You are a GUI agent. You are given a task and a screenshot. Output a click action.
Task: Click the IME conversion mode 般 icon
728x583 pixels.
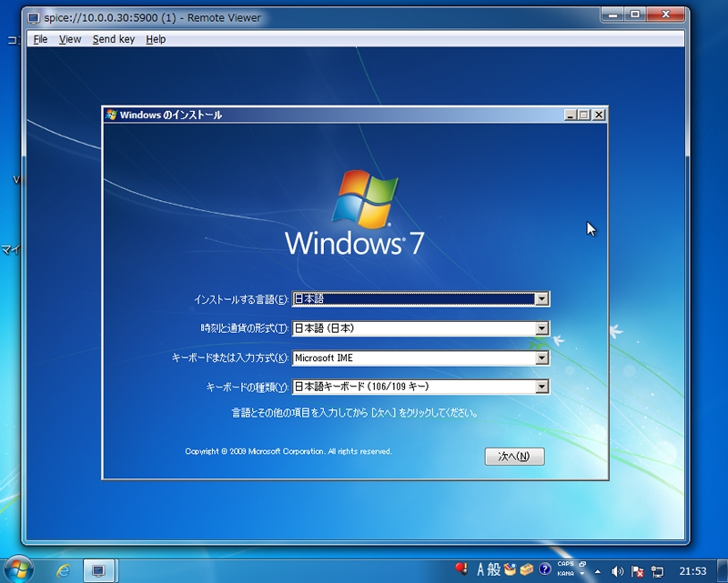493,569
